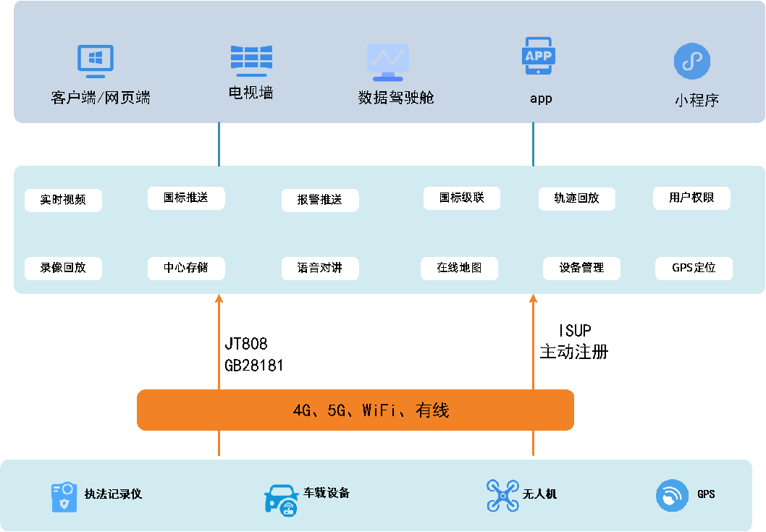This screenshot has height=532, width=766.
Task: Select the 报警推送 box
Action: (x=320, y=200)
